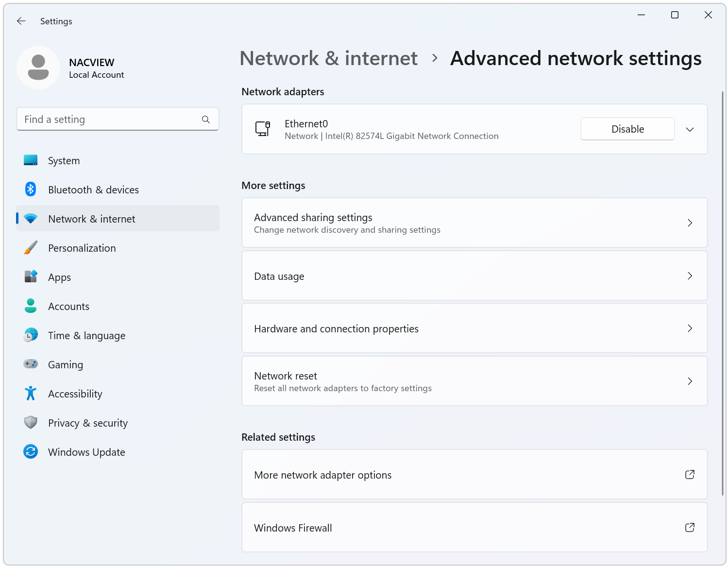This screenshot has height=568, width=728.
Task: Click the search magnifier icon
Action: [x=206, y=120]
